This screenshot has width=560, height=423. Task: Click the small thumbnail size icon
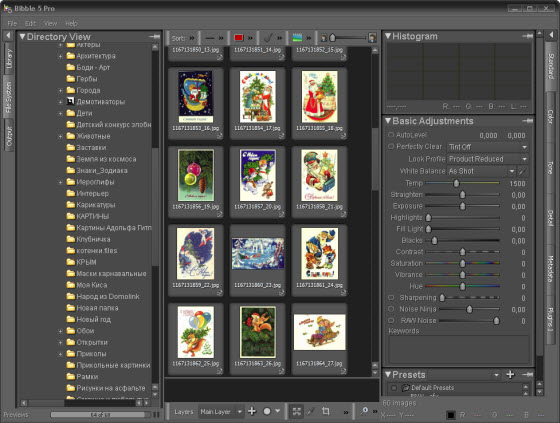pos(324,38)
